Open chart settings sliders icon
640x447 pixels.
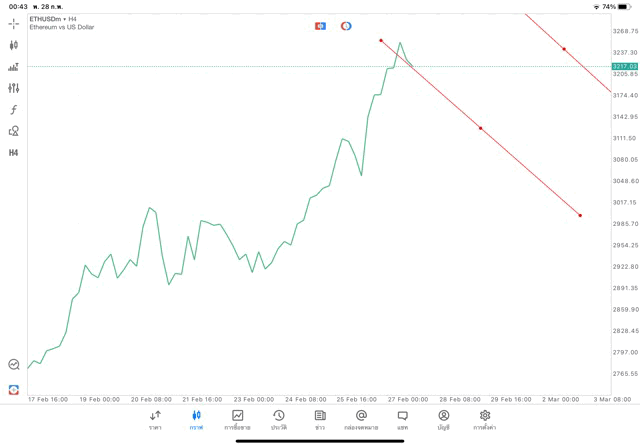14,88
